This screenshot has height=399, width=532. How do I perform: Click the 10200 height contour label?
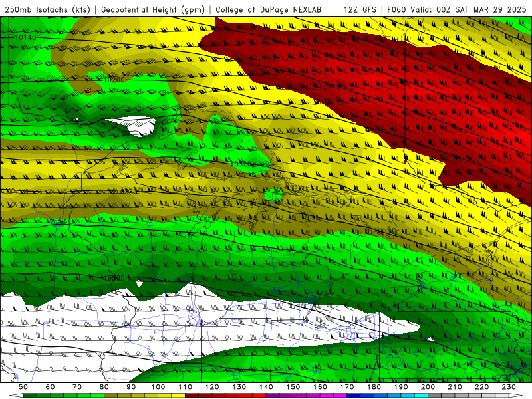point(114,80)
